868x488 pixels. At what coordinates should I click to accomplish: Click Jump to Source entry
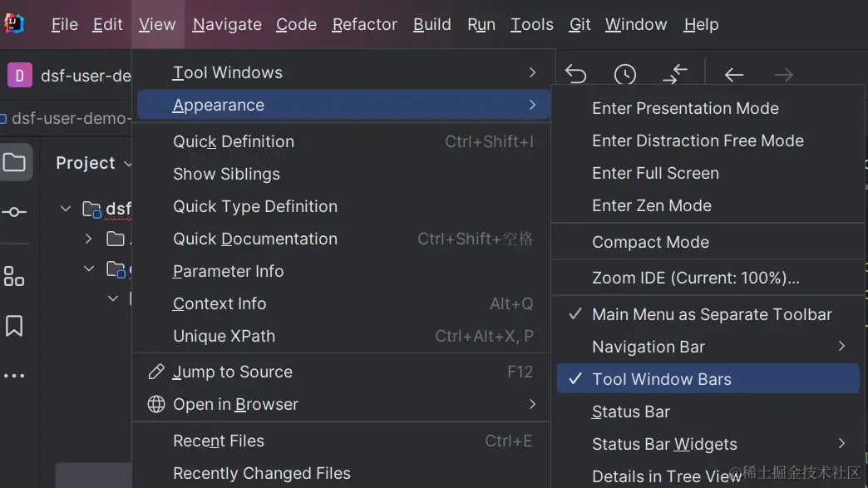232,372
